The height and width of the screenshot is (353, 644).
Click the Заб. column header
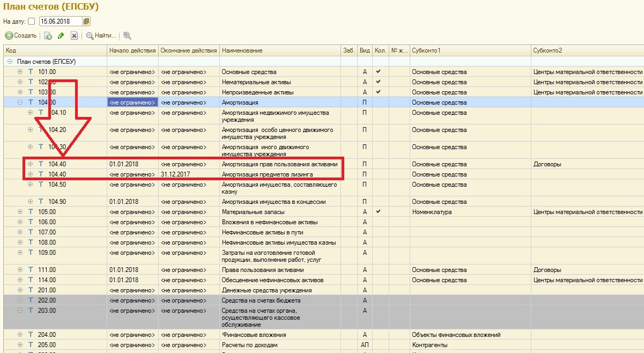pos(349,50)
